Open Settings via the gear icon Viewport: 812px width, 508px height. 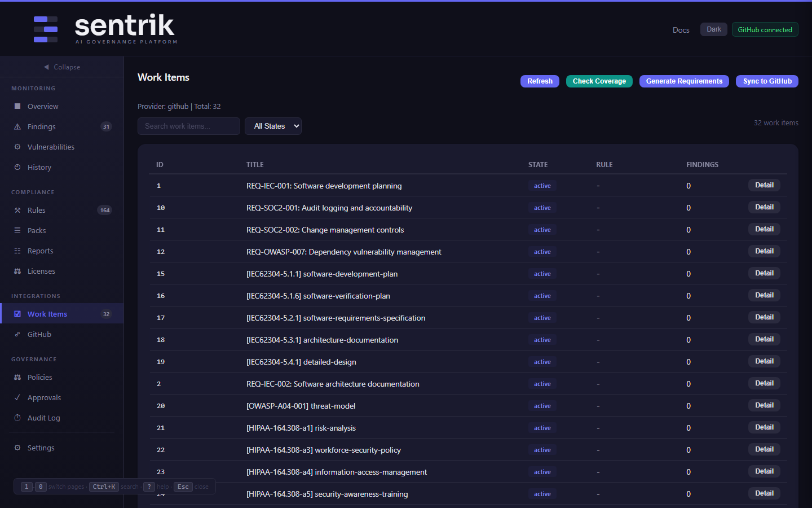[x=17, y=448]
